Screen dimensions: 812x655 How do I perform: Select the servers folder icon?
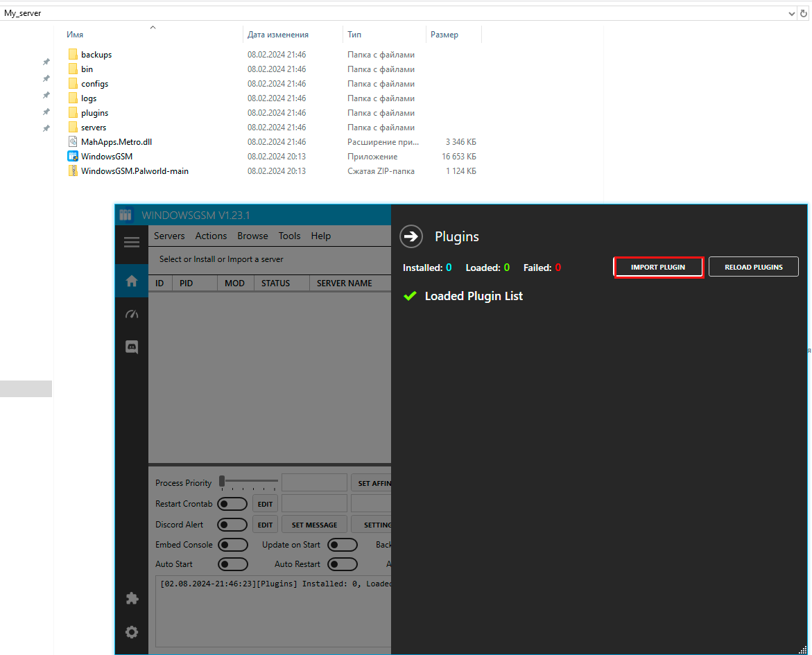(73, 127)
